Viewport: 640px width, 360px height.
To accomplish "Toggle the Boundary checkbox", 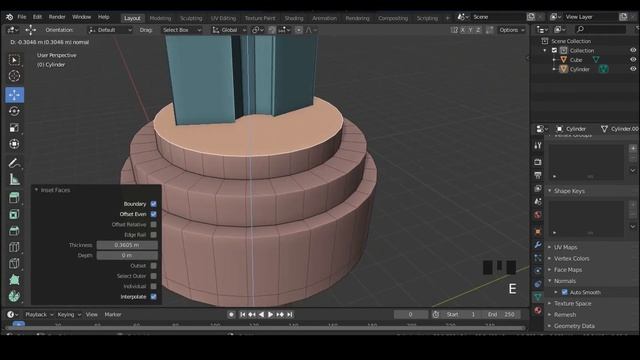I will tap(153, 204).
